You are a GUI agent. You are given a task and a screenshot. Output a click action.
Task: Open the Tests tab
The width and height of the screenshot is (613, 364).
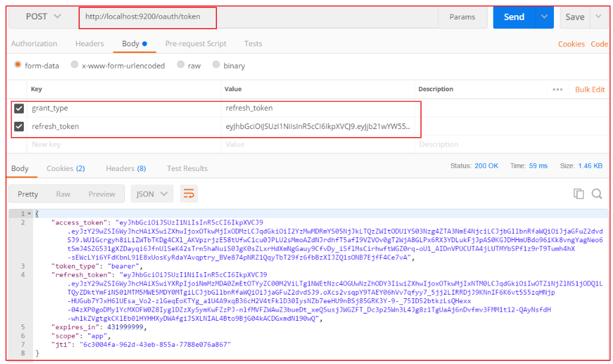[253, 44]
